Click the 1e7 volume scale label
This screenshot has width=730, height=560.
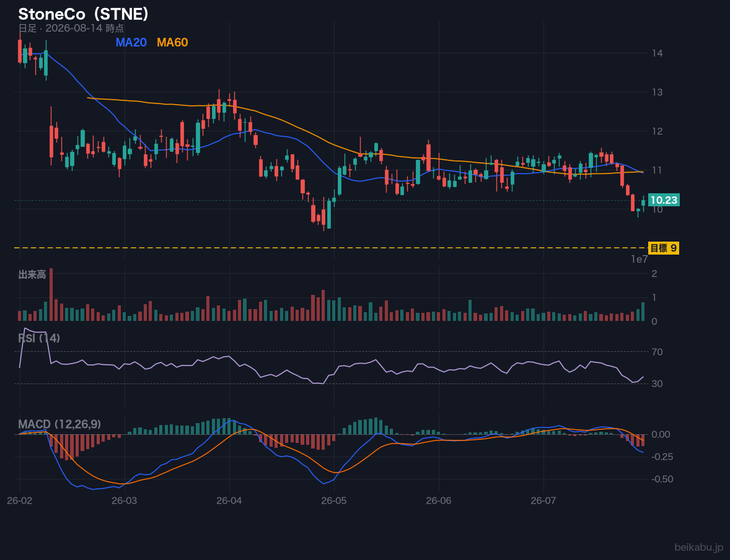click(x=640, y=260)
